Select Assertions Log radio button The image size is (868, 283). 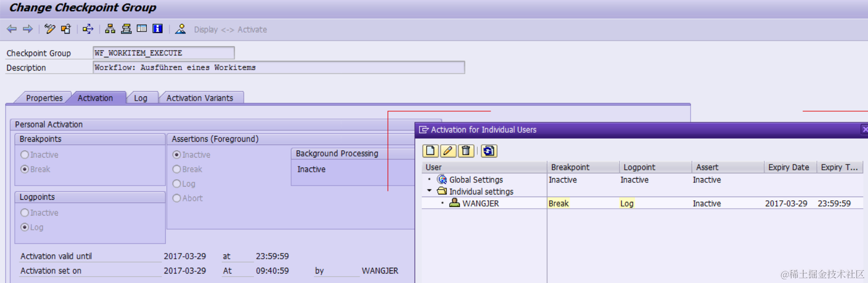pyautogui.click(x=177, y=184)
